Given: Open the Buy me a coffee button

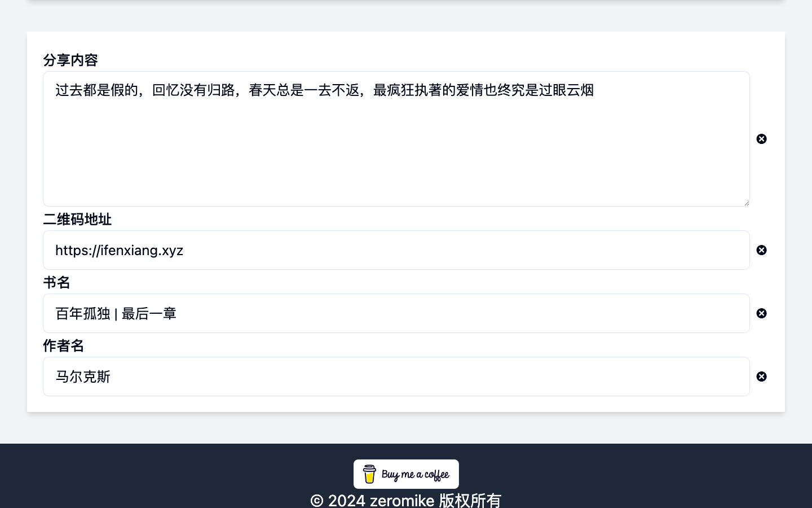Looking at the screenshot, I should 406,474.
